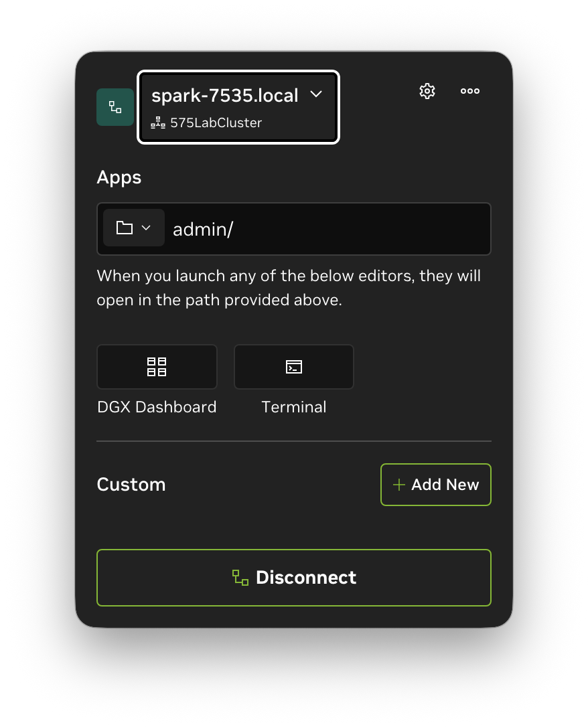This screenshot has width=588, height=727.
Task: Open settings via the gear icon
Action: click(x=427, y=91)
